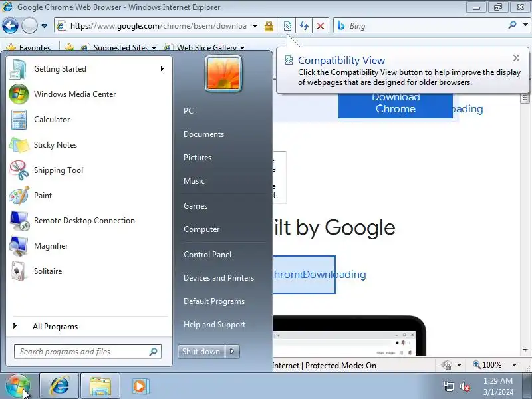Click the blue Download Chrome button

(x=395, y=106)
